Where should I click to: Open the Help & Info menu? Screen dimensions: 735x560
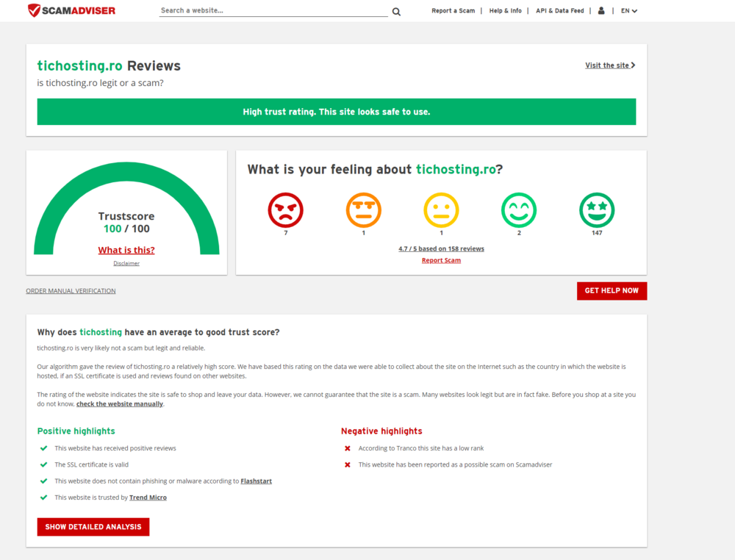pyautogui.click(x=506, y=11)
